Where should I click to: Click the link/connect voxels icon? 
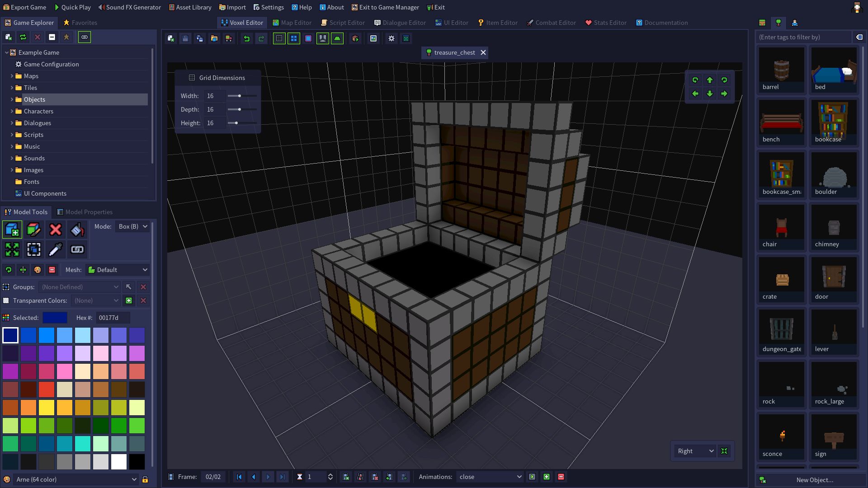click(76, 249)
